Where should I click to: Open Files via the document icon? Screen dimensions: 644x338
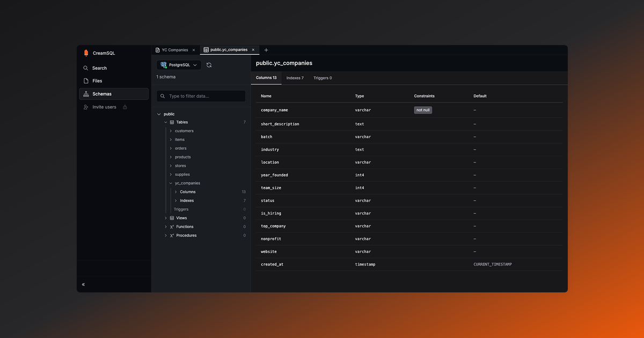click(86, 81)
